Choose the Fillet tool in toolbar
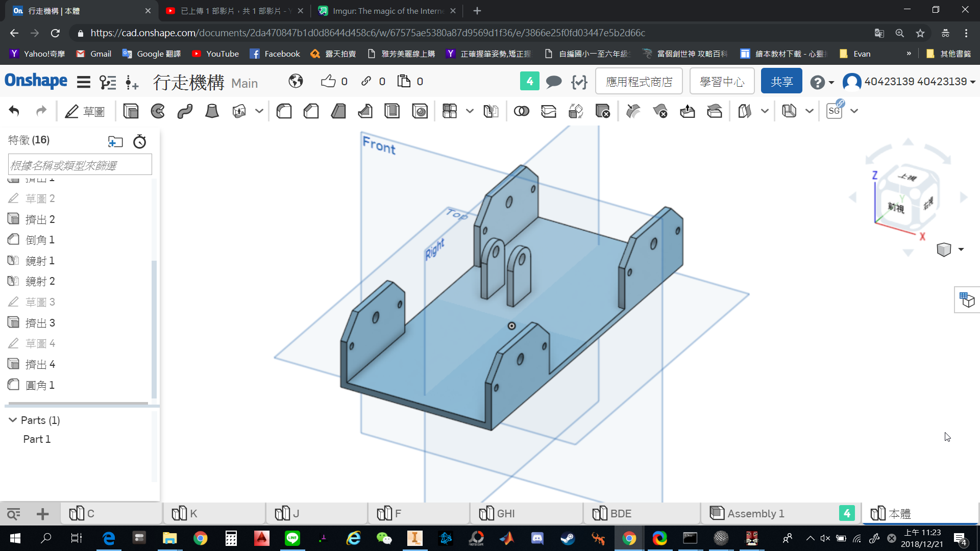 tap(284, 111)
